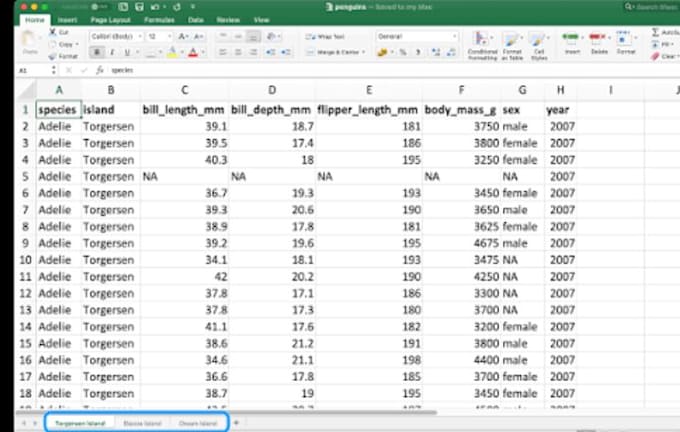Center cell text horizontally
The image size is (680, 432).
point(238,52)
